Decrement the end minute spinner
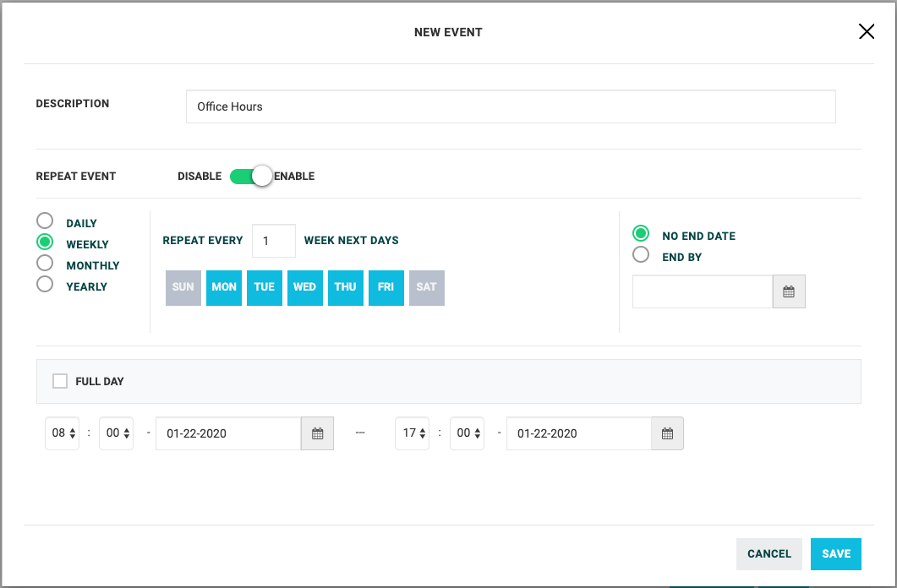 tap(477, 437)
